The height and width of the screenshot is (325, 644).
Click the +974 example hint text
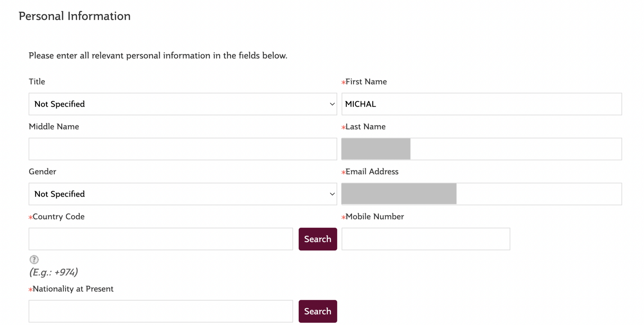pyautogui.click(x=53, y=272)
